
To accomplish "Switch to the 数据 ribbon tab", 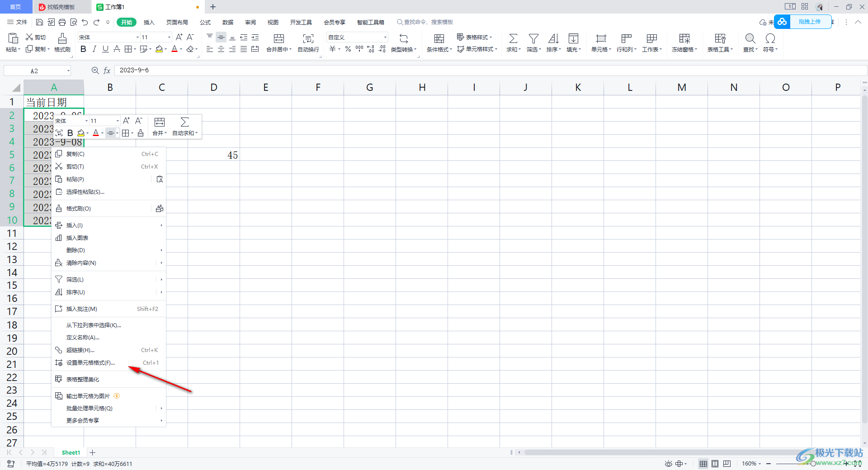I will (x=228, y=22).
